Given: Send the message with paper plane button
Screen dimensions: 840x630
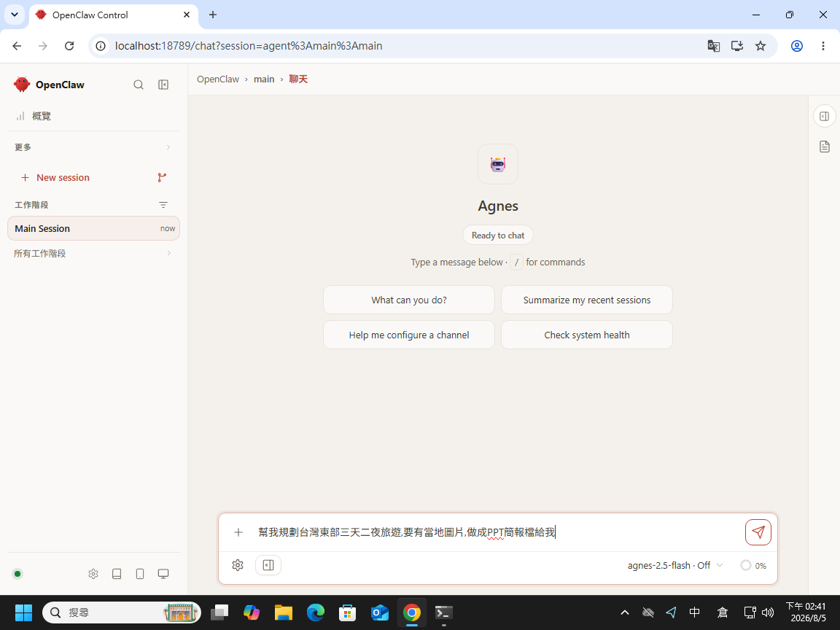Looking at the screenshot, I should coord(758,532).
